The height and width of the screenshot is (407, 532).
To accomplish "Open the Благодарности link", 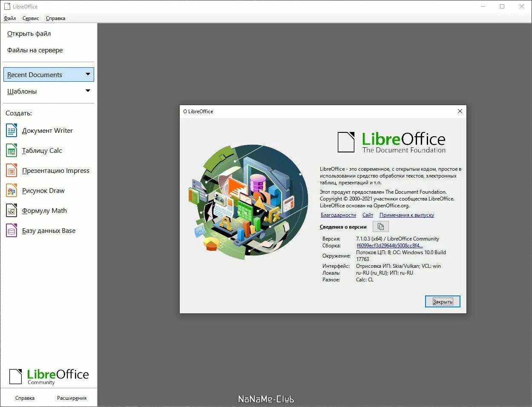I will tap(338, 215).
